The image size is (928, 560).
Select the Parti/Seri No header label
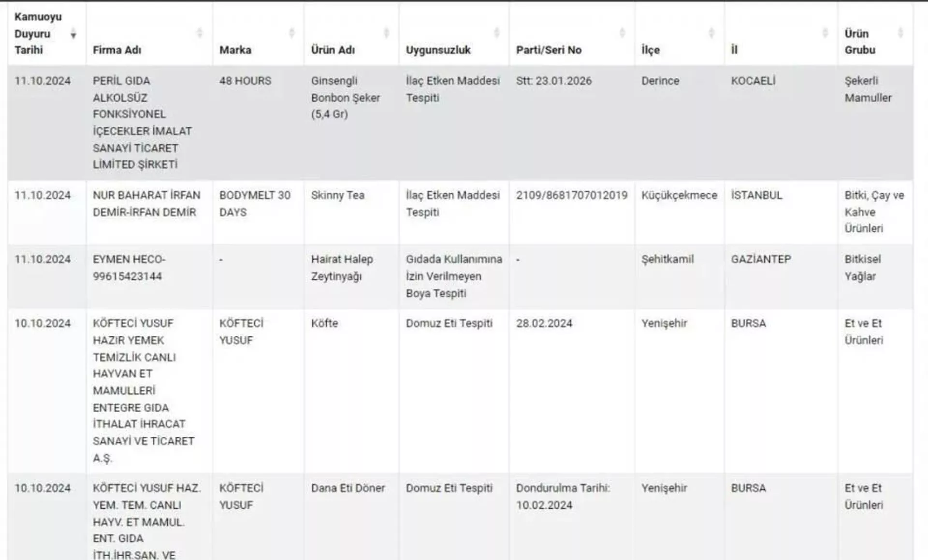point(549,50)
